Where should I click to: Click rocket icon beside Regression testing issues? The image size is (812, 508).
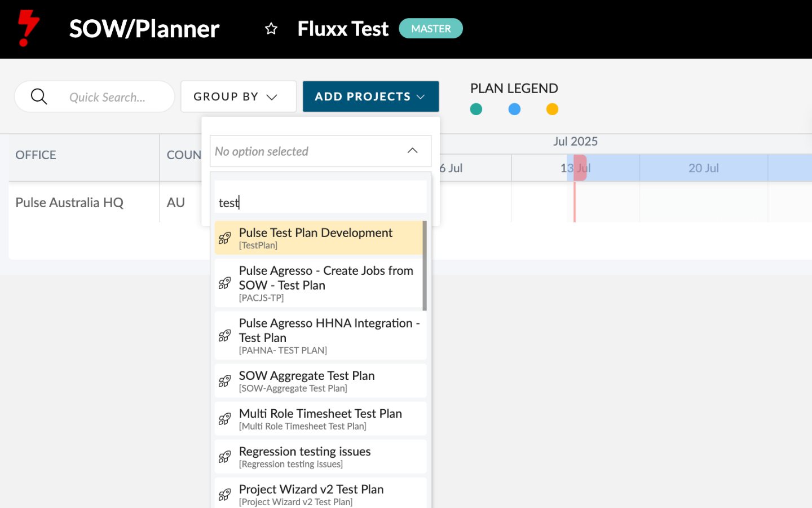coord(225,457)
